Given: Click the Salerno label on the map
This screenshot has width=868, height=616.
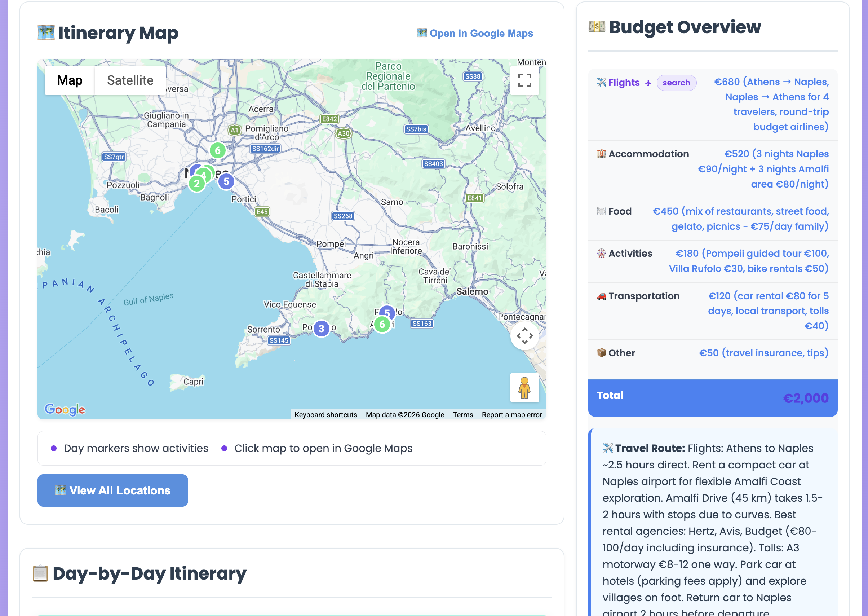Looking at the screenshot, I should pos(472,291).
